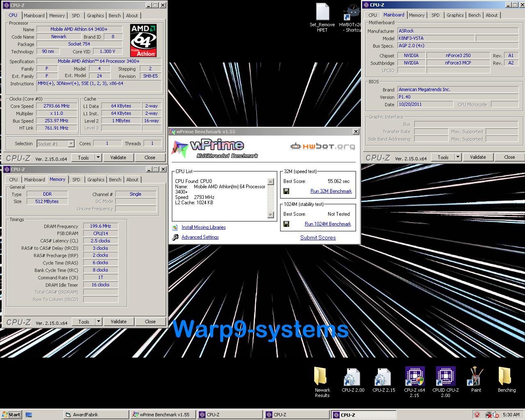Image resolution: width=525 pixels, height=420 pixels.
Task: Open Tools dropdown arrow in Memory window
Action: coord(98,322)
